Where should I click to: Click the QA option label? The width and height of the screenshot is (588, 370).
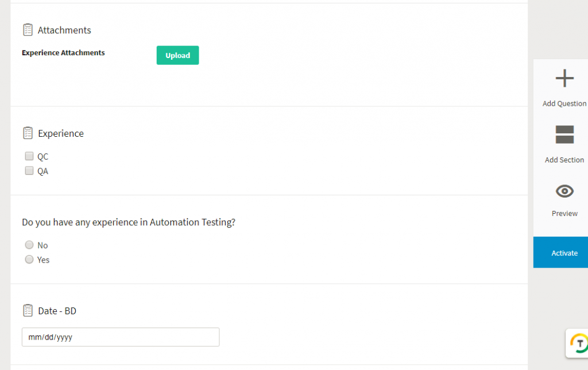coord(42,171)
